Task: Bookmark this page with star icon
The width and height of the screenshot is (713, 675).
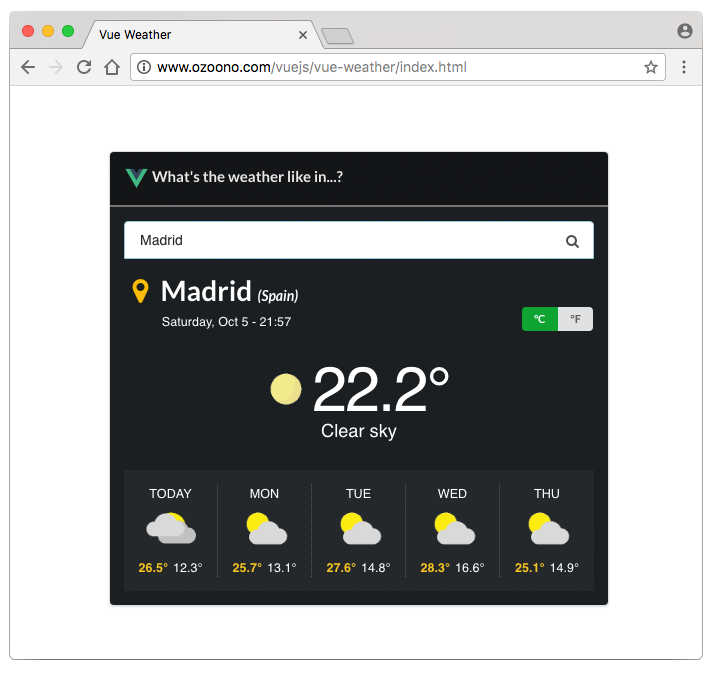Action: tap(651, 67)
